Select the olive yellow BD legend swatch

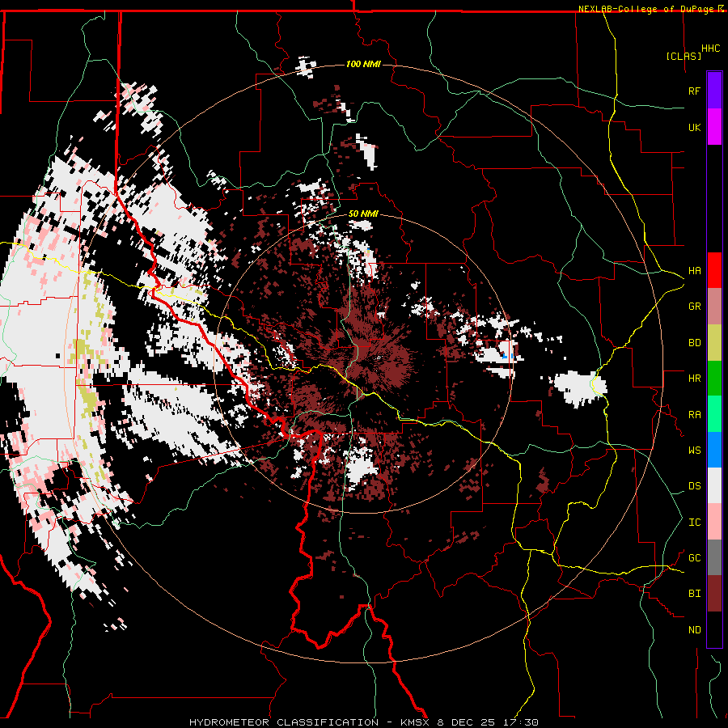coord(714,343)
